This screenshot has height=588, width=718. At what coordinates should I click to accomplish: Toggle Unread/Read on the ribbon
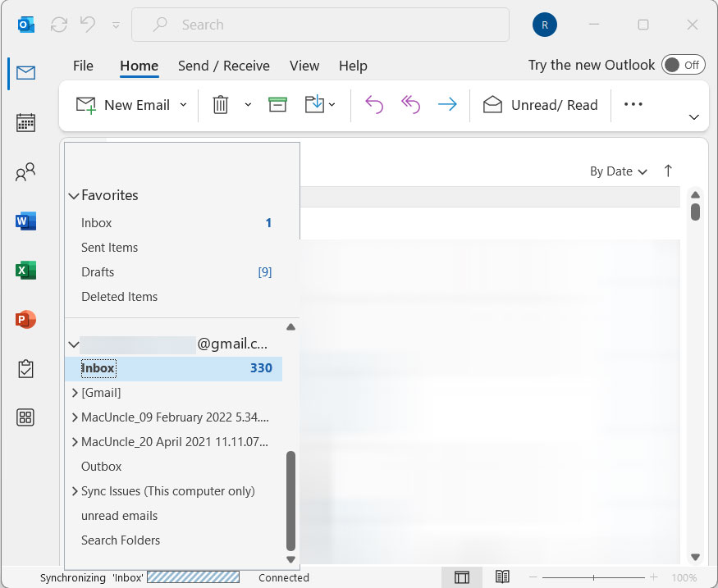(x=540, y=104)
